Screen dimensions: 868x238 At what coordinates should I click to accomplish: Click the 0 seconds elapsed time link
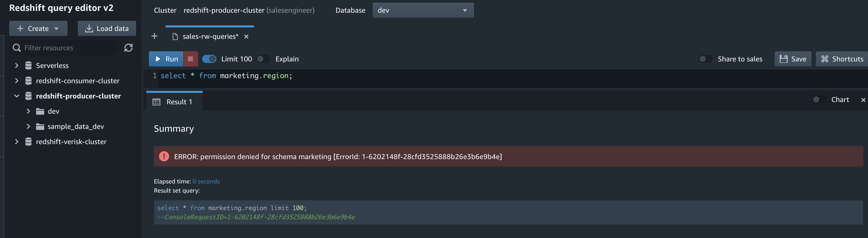coord(206,181)
